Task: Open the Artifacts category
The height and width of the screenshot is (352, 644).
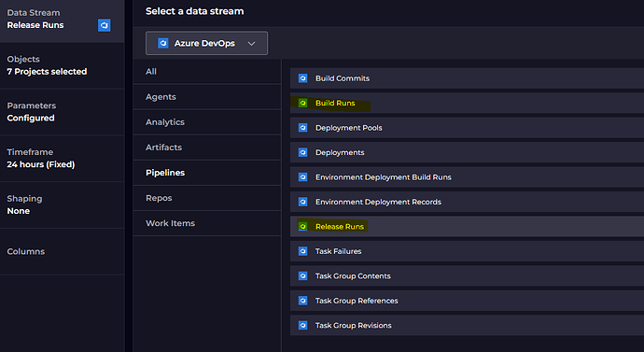Action: click(x=207, y=148)
